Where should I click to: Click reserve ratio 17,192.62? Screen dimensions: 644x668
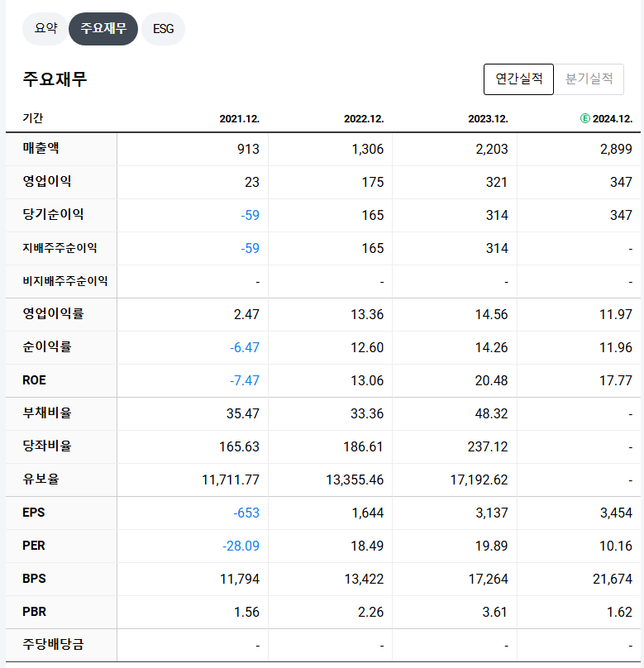pos(479,480)
